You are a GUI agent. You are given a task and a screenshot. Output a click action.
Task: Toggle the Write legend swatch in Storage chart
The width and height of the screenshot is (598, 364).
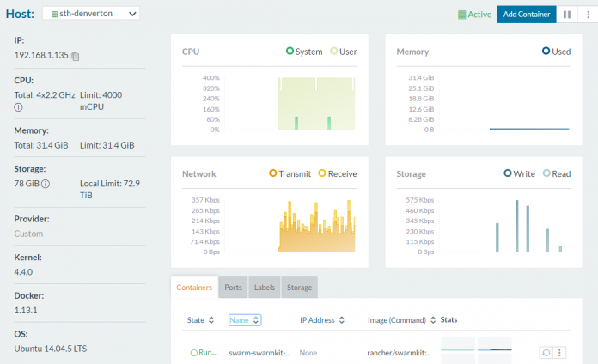click(x=508, y=173)
